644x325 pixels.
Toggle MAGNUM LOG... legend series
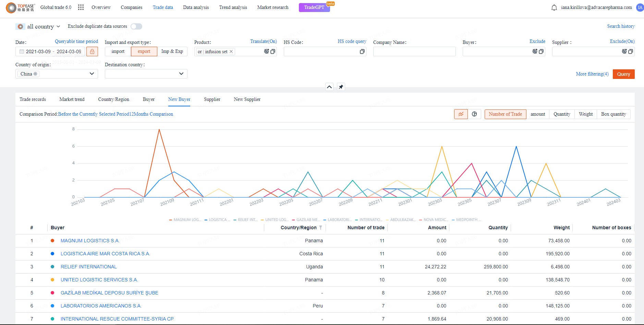tap(185, 220)
